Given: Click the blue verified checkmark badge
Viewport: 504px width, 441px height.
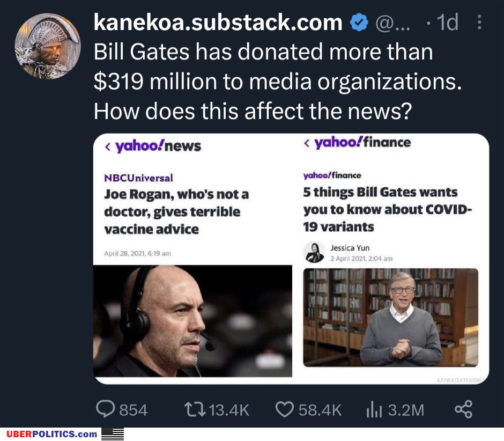Looking at the screenshot, I should 358,23.
